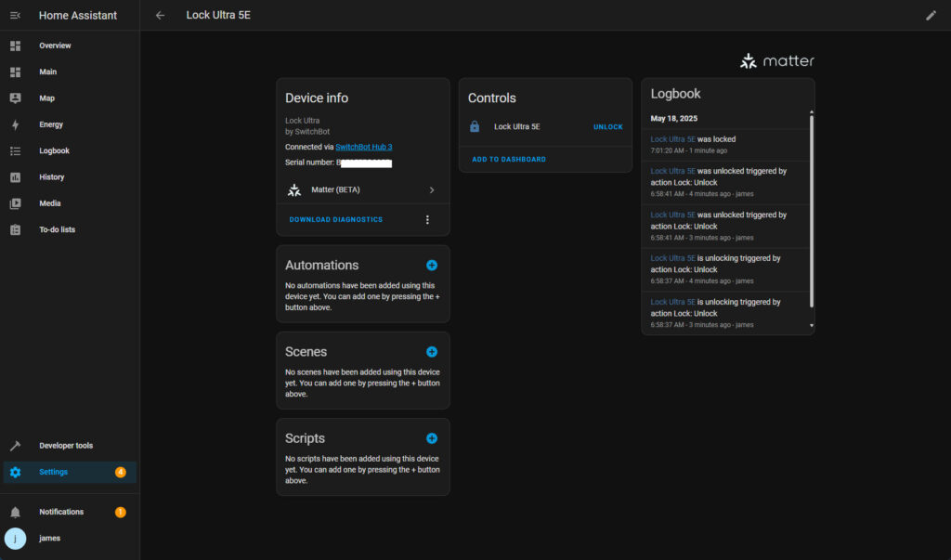Click DOWNLOAD DIAGNOSTICS button

point(335,220)
